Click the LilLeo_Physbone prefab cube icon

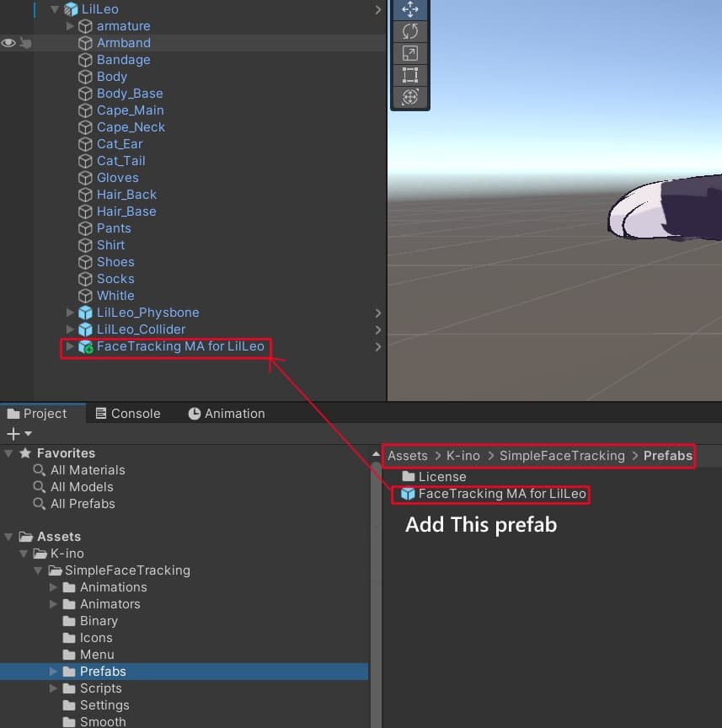[85, 313]
